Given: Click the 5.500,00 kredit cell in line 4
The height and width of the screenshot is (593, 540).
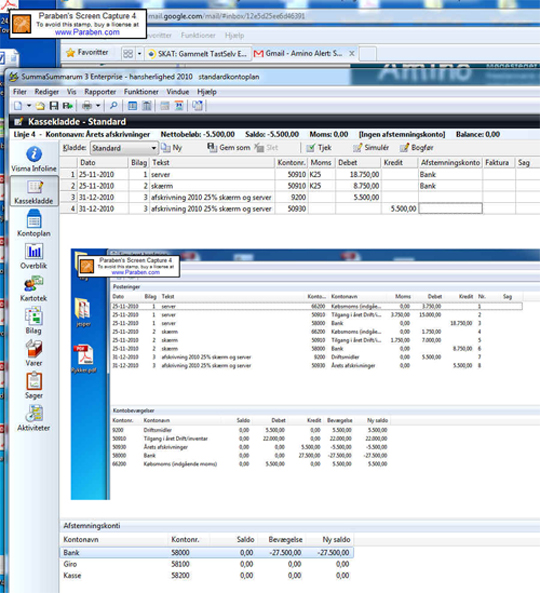Looking at the screenshot, I should click(x=399, y=209).
